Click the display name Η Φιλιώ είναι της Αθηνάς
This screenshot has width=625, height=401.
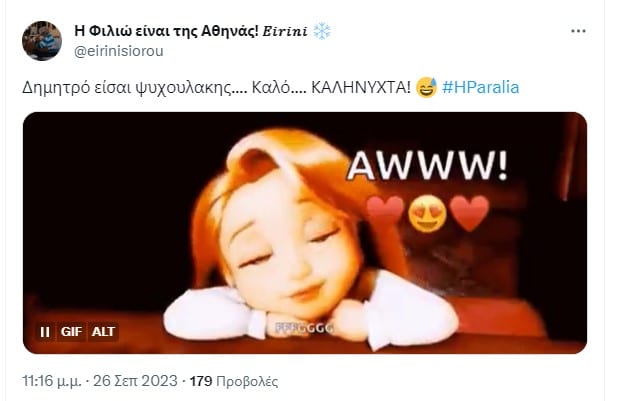click(x=167, y=31)
